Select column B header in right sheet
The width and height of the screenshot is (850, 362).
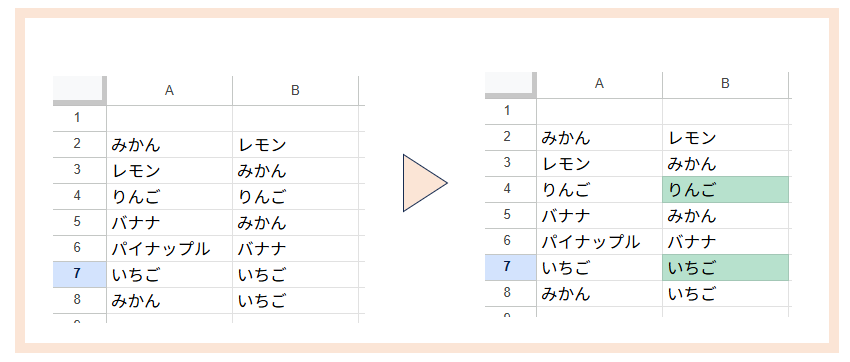(x=725, y=85)
